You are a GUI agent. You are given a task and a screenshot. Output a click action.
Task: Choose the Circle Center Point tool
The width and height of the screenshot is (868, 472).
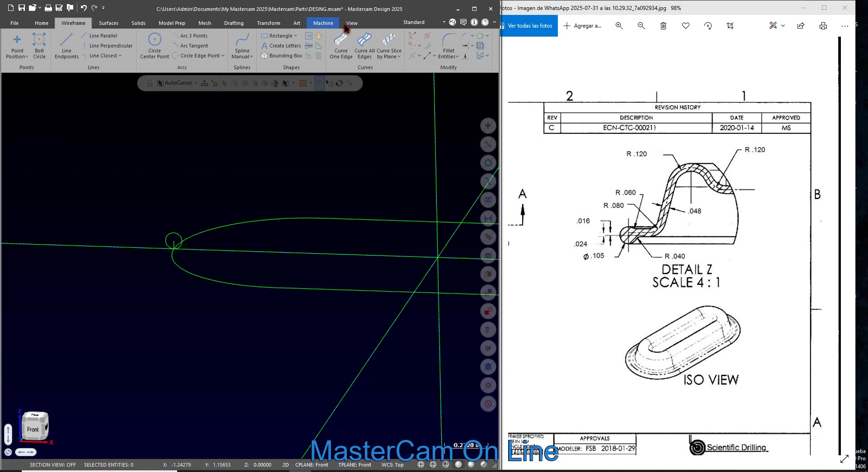(x=155, y=46)
